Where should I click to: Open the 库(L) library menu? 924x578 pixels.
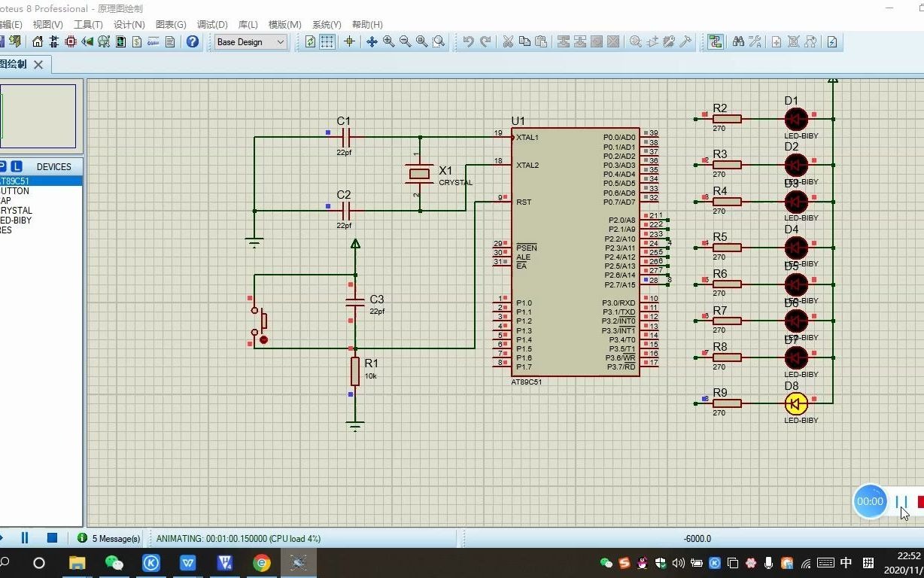coord(248,24)
